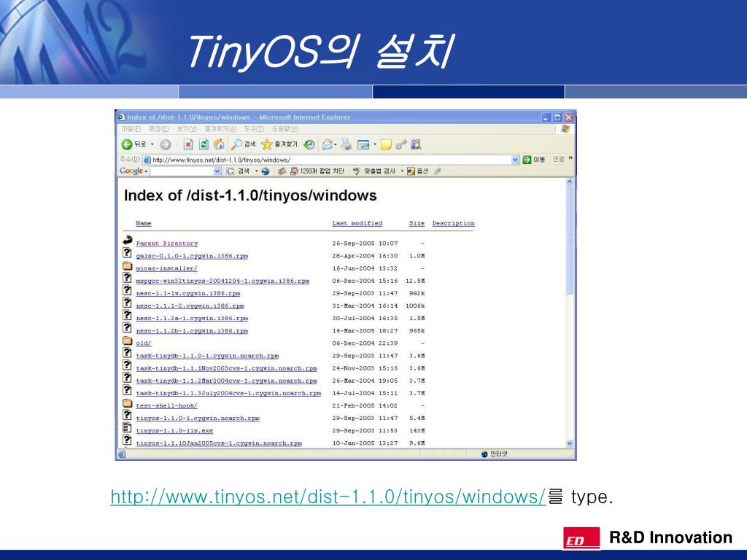This screenshot has height=560, width=747.
Task: Expand the Google search box dropdown
Action: coord(217,171)
